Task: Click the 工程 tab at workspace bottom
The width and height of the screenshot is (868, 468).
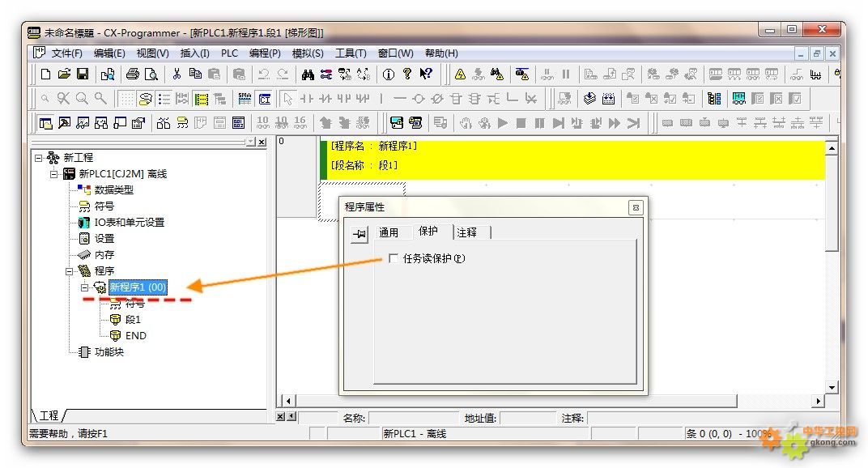Action: [49, 415]
